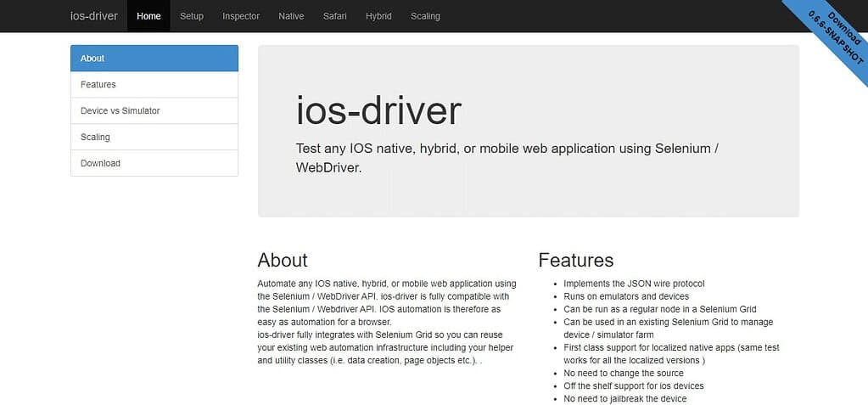Click 'No need to jailbreak the device' bullet
The image size is (868, 405).
pyautogui.click(x=625, y=399)
